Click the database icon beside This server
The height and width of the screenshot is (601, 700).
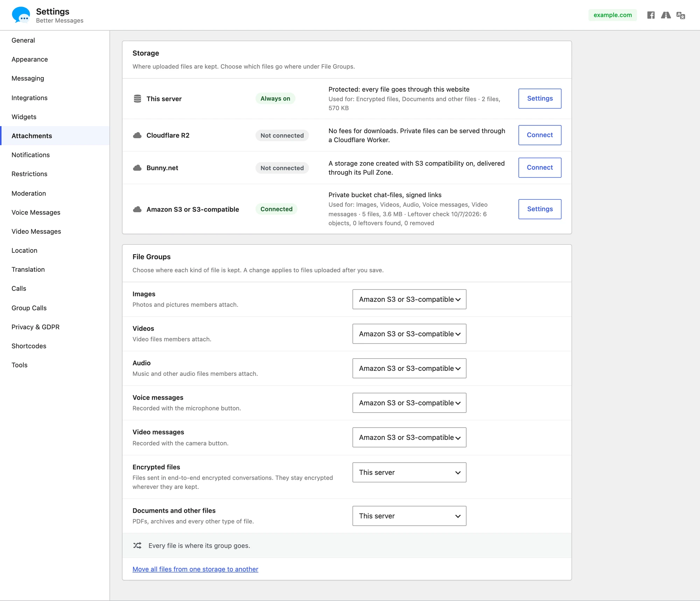pyautogui.click(x=138, y=99)
